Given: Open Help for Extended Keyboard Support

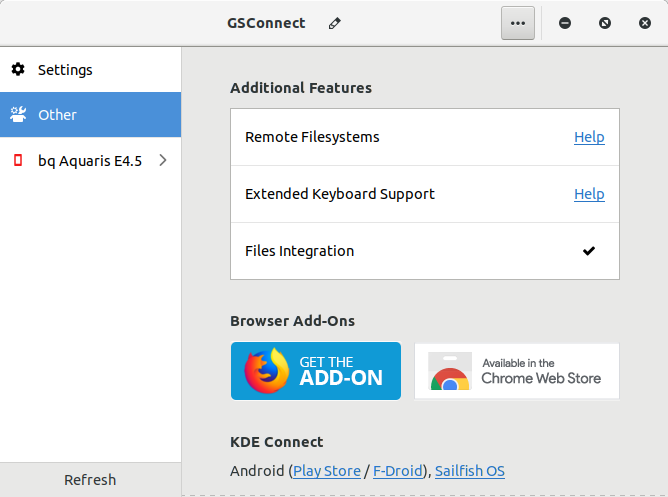Looking at the screenshot, I should [589, 194].
